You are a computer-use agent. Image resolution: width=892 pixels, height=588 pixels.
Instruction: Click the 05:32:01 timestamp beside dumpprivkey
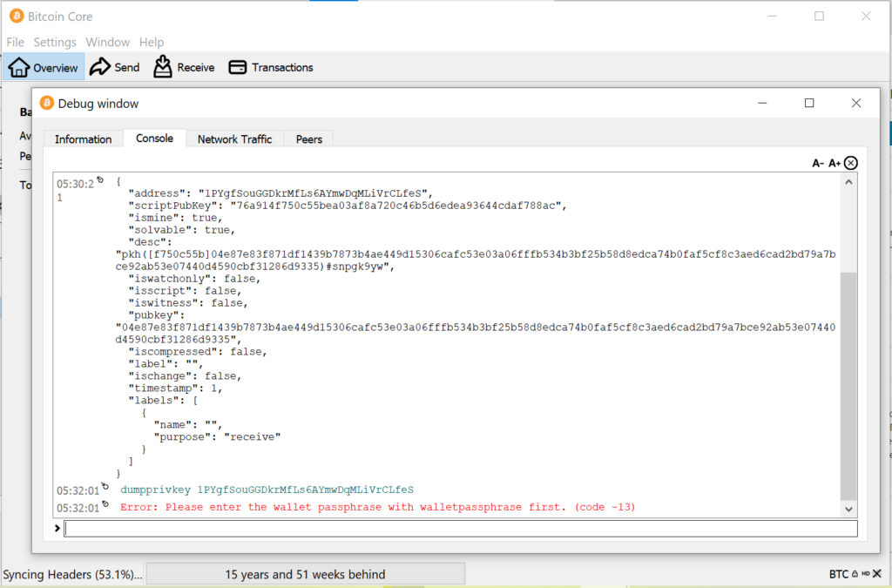click(x=78, y=490)
